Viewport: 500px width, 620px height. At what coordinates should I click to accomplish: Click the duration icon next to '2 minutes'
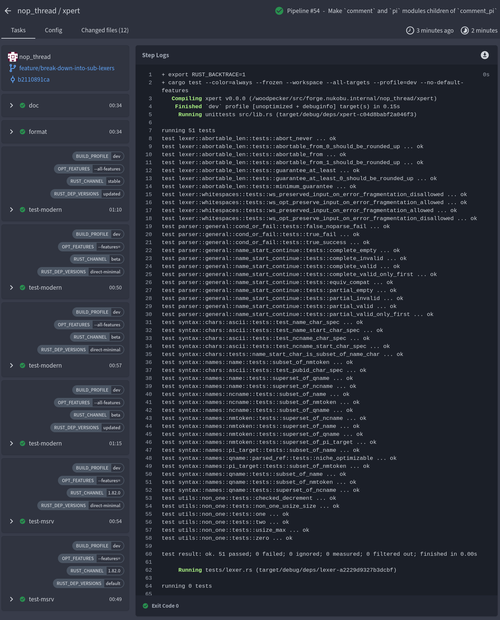465,30
